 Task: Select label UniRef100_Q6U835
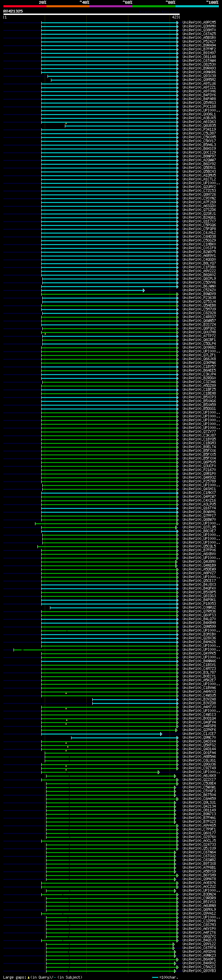pos(199,125)
